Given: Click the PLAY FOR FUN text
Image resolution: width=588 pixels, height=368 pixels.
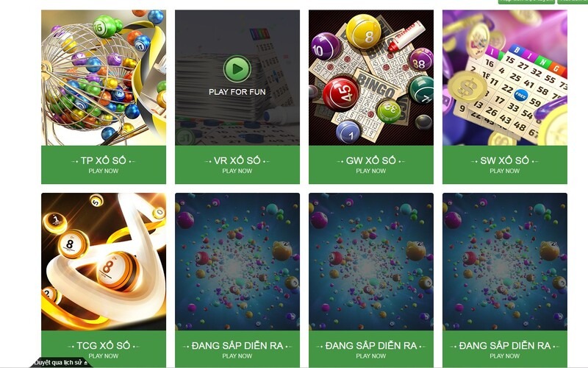Looking at the screenshot, I should click(x=237, y=91).
